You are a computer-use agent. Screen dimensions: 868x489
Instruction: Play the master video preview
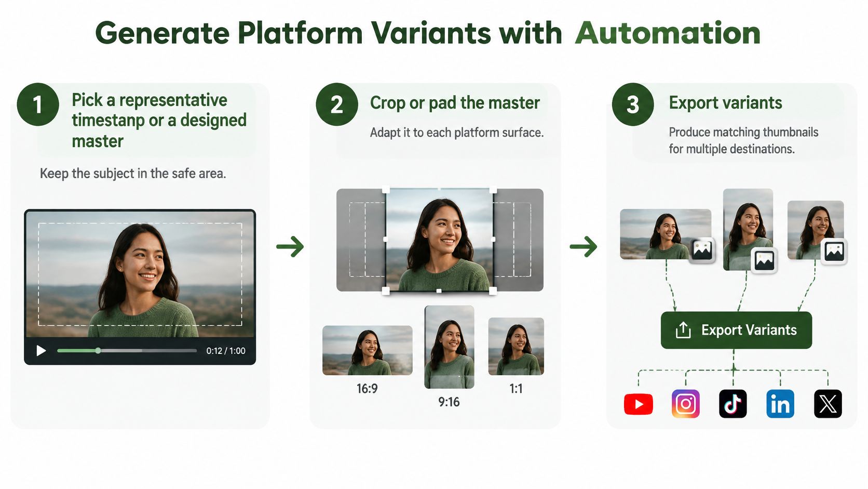[x=41, y=351]
